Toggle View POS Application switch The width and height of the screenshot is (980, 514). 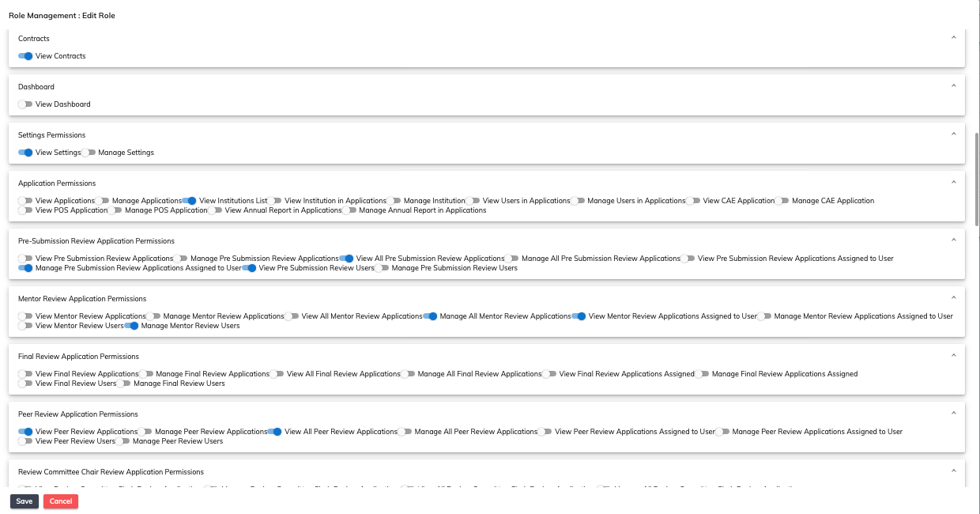click(x=25, y=210)
